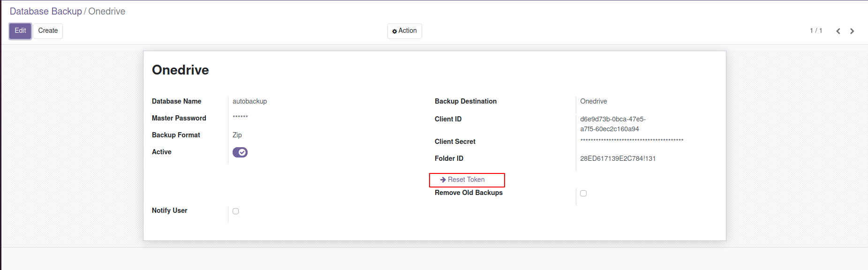
Task: Click the Create button
Action: coord(48,31)
